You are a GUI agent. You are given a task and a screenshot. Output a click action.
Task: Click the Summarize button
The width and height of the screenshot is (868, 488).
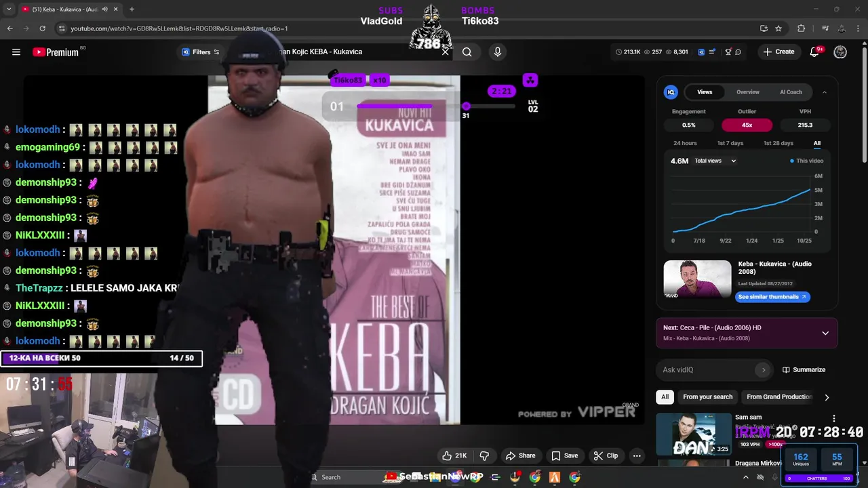click(804, 369)
